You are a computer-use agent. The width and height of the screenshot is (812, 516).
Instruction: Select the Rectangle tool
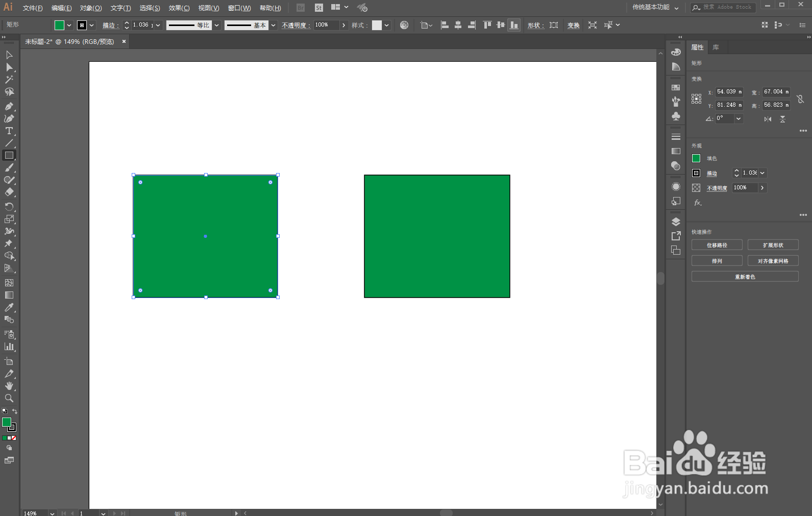tap(9, 155)
